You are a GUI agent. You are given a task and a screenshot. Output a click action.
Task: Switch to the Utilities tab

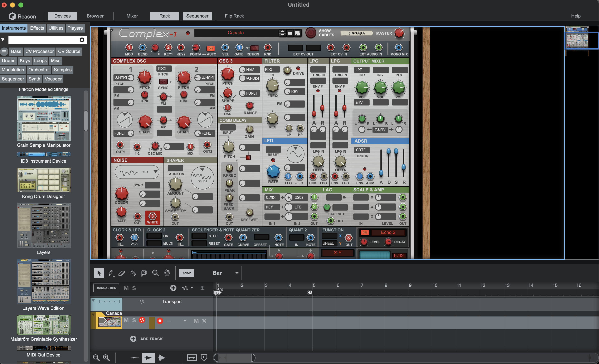point(56,28)
